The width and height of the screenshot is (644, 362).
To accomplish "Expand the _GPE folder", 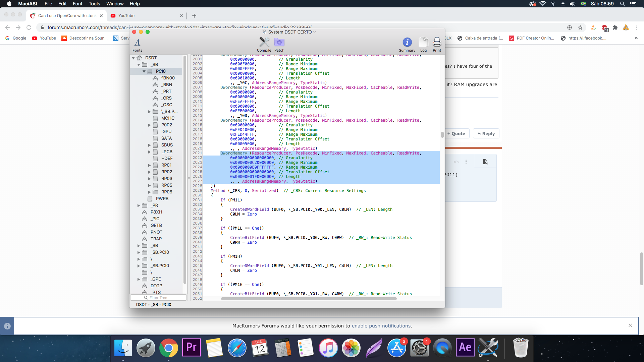I will click(x=139, y=279).
